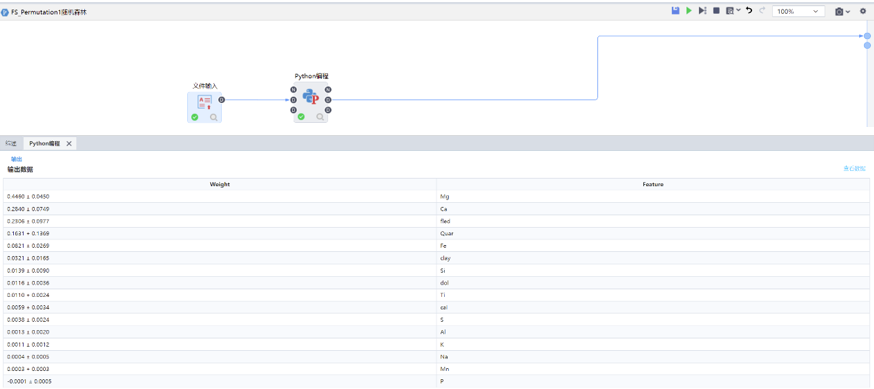Open the 100% zoom level dropdown
The image size is (874, 389).
pyautogui.click(x=798, y=11)
